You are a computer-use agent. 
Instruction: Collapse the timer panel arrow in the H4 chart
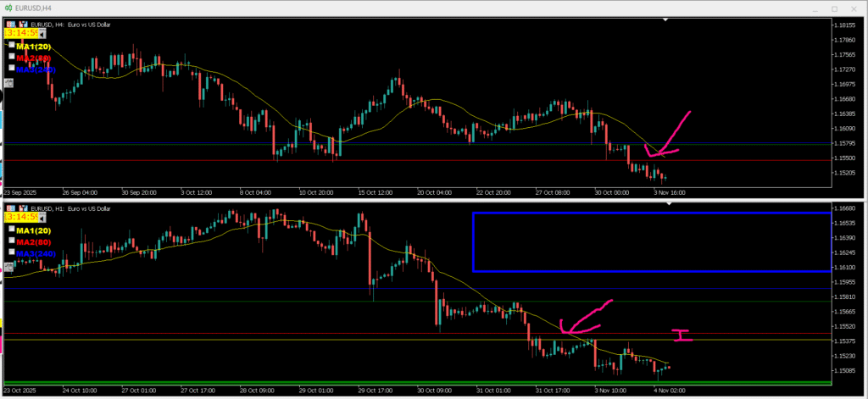pos(42,34)
